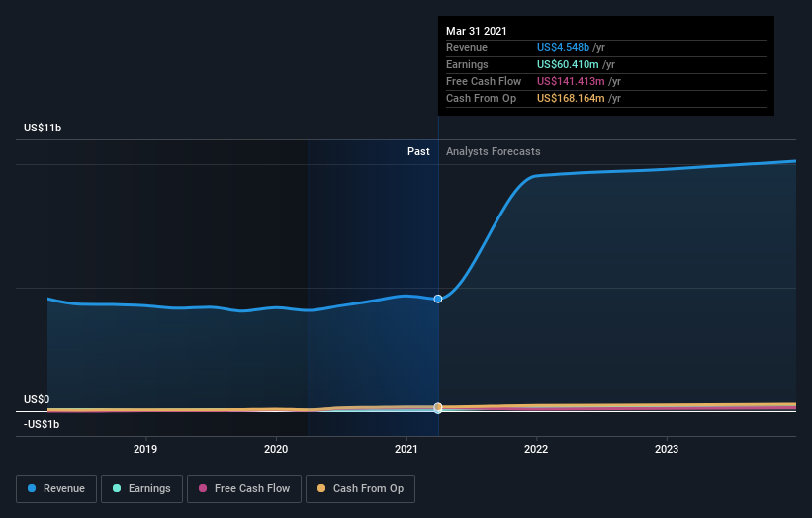Image resolution: width=812 pixels, height=518 pixels.
Task: Click the Analysts Forecasts label
Action: point(493,151)
